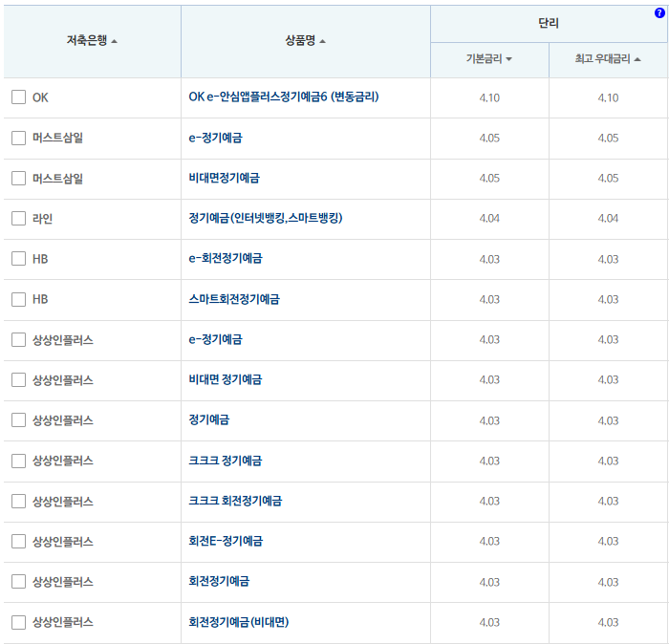Tick checkbox for 크크크 회전정기예금 row
Screen dimensions: 669x644
pos(18,501)
